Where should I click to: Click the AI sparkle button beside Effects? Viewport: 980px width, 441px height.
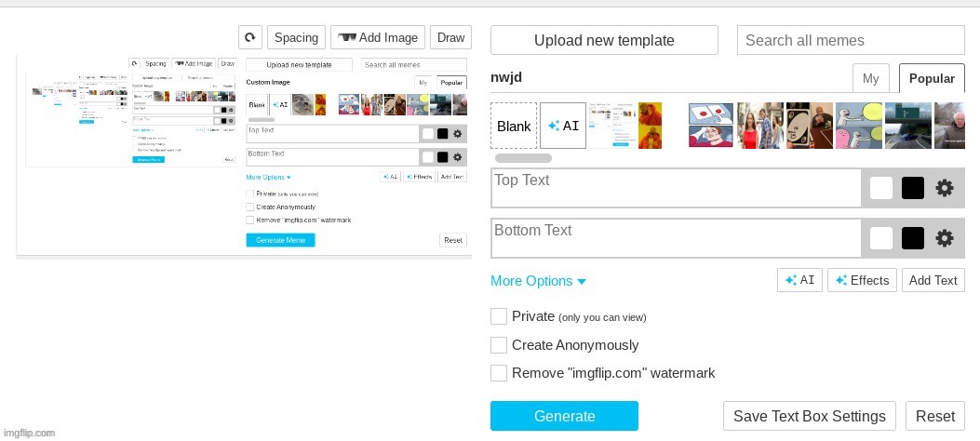pyautogui.click(x=799, y=280)
